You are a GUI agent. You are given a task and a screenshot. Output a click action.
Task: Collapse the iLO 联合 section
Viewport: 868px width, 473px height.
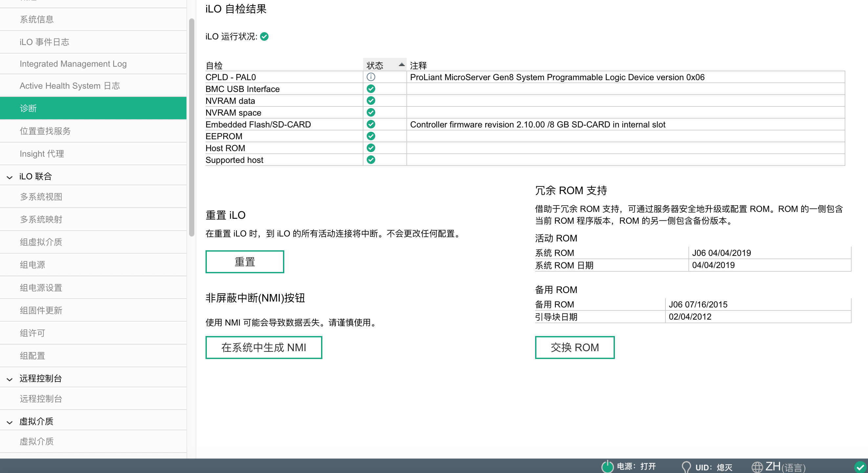click(x=10, y=177)
